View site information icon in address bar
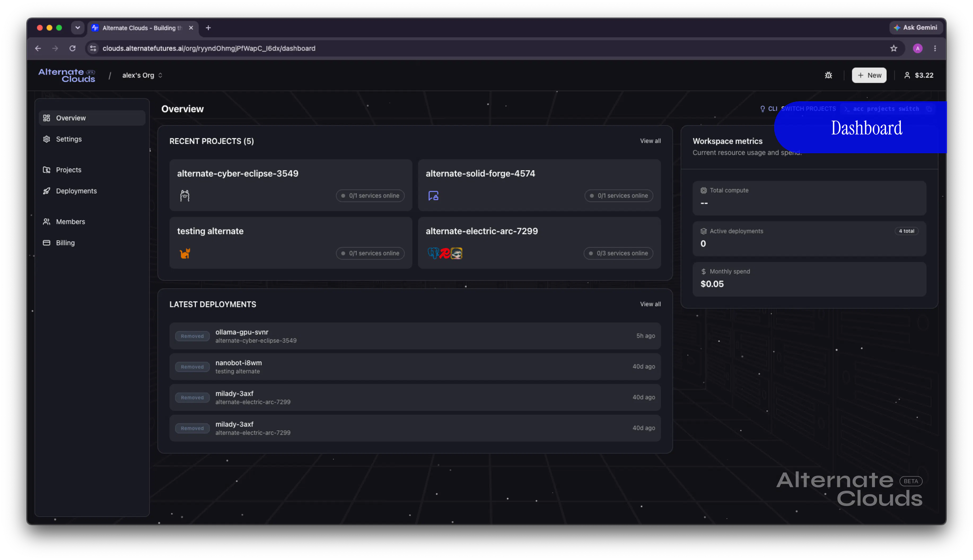This screenshot has height=560, width=973. point(93,49)
